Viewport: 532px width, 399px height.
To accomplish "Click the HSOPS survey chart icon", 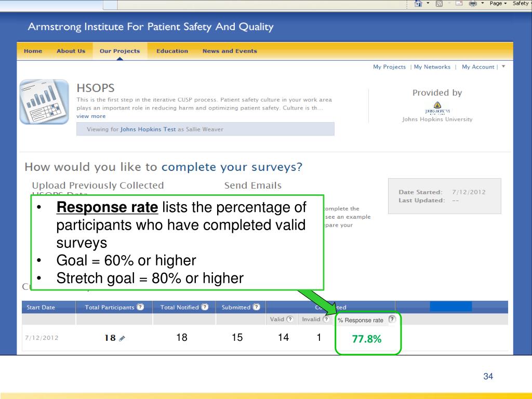I will (44, 102).
